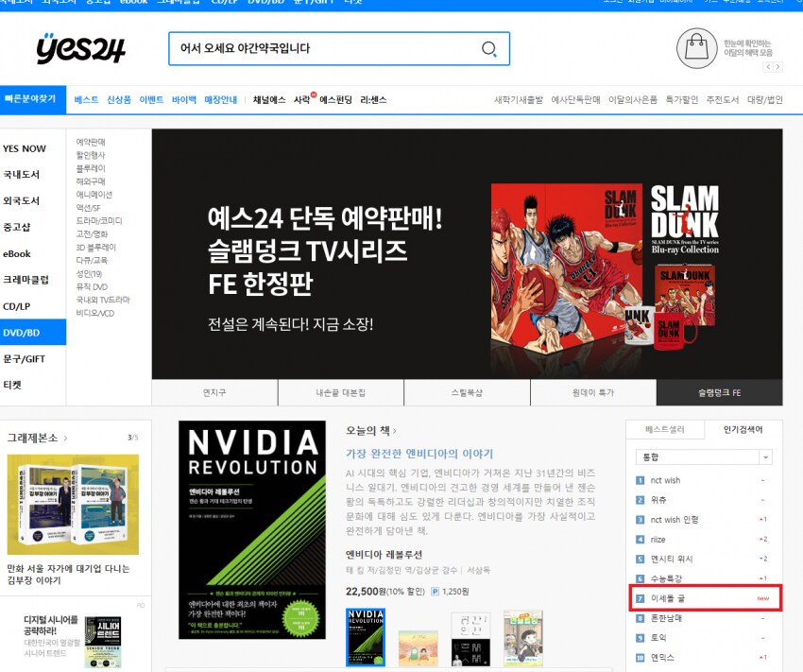The image size is (803, 672).
Task: Click popular search term 수능특강
Action: (666, 578)
